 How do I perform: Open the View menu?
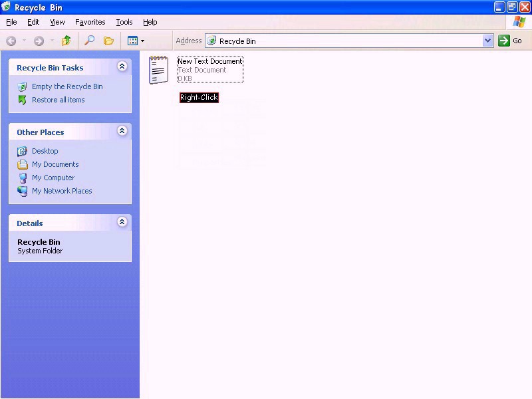(x=57, y=22)
